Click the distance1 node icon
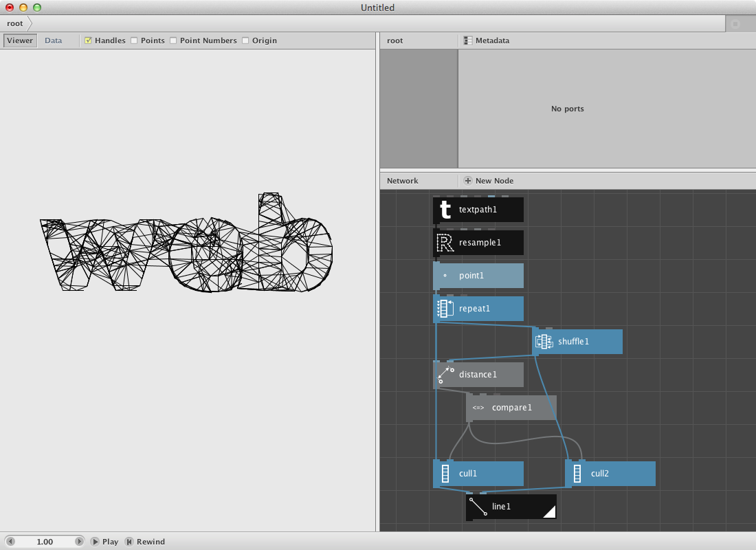756x550 pixels. tap(445, 375)
